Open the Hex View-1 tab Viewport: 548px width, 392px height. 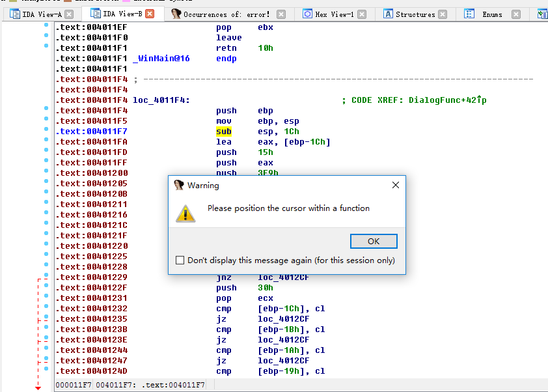pyautogui.click(x=335, y=14)
